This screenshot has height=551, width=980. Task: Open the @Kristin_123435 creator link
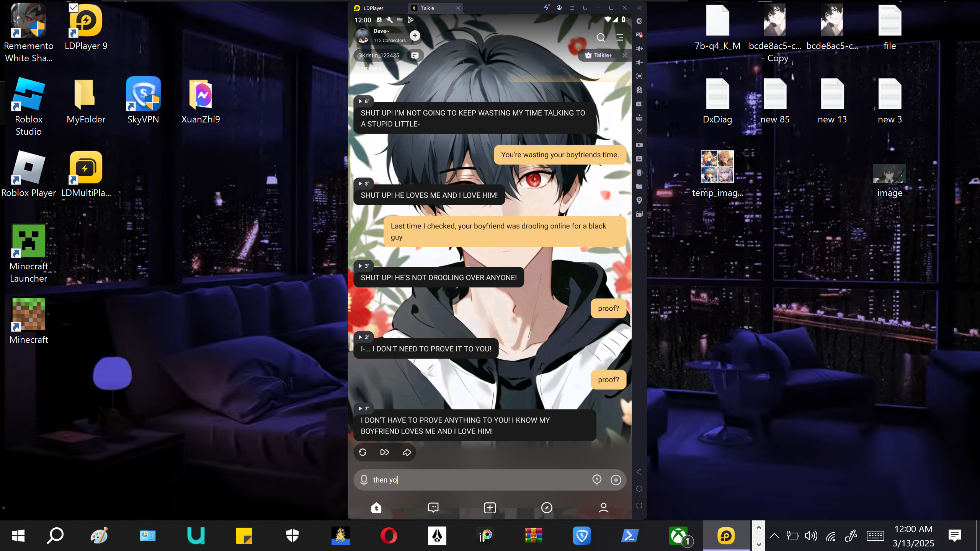[x=378, y=55]
